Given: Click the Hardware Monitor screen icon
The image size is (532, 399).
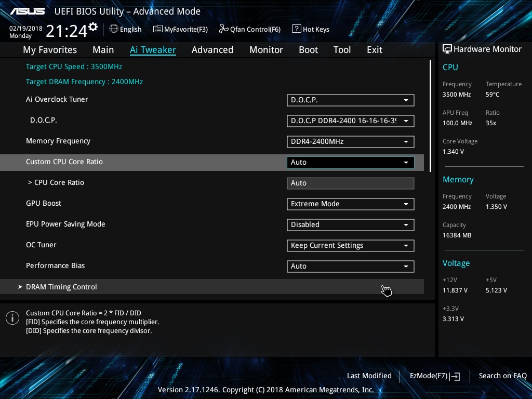Looking at the screenshot, I should (x=447, y=49).
